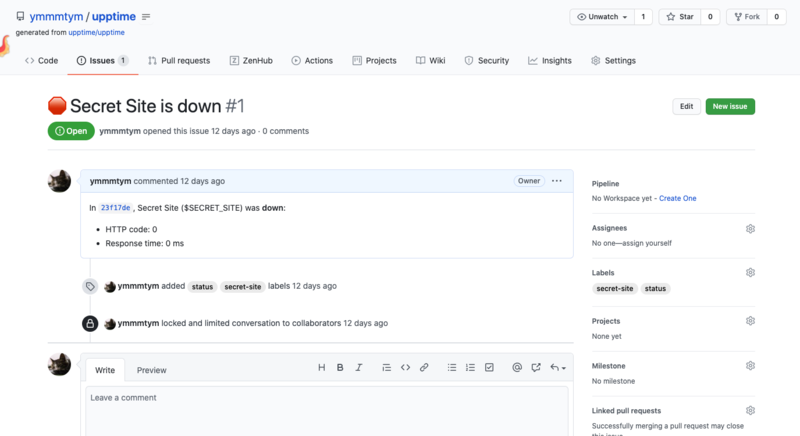Go to Pull requests tab
The height and width of the screenshot is (436, 800).
pos(179,61)
